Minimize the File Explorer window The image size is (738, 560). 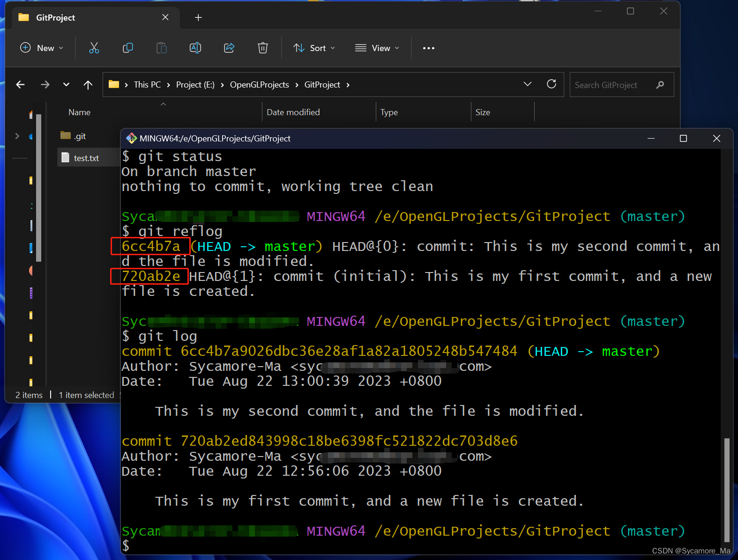(x=598, y=11)
